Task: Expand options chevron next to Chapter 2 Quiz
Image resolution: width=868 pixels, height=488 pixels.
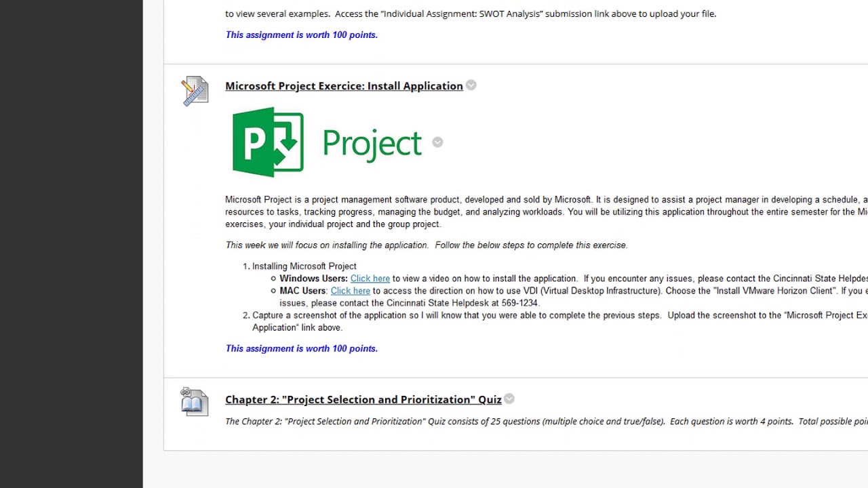Action: click(509, 399)
